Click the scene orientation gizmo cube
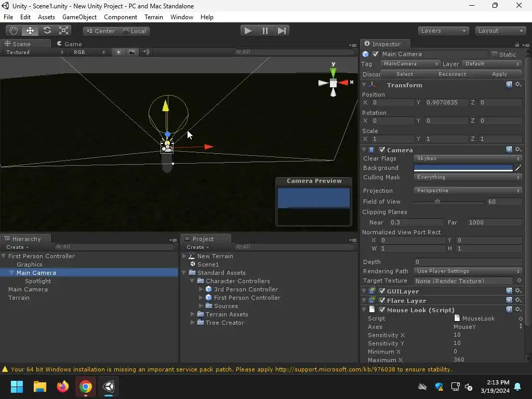The height and width of the screenshot is (399, 532). pos(333,83)
